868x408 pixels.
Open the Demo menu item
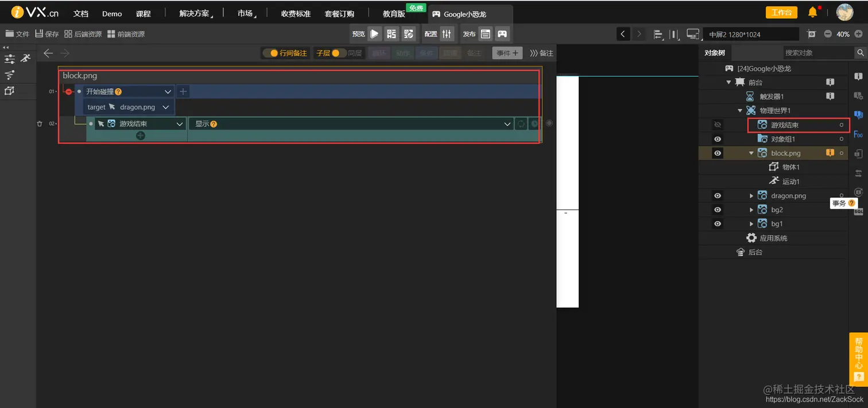[112, 14]
